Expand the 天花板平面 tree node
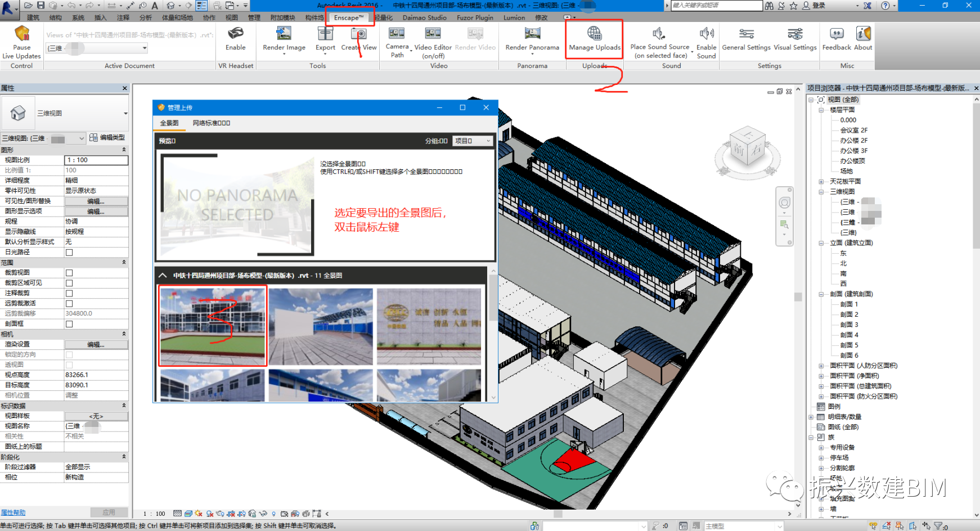Viewport: 980px width, 531px height. coord(821,182)
